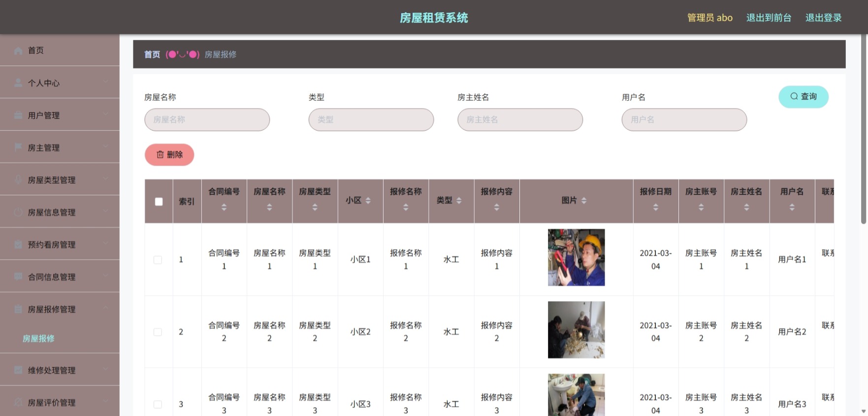Open the repair photo in row 3
The height and width of the screenshot is (416, 868).
pyautogui.click(x=577, y=395)
